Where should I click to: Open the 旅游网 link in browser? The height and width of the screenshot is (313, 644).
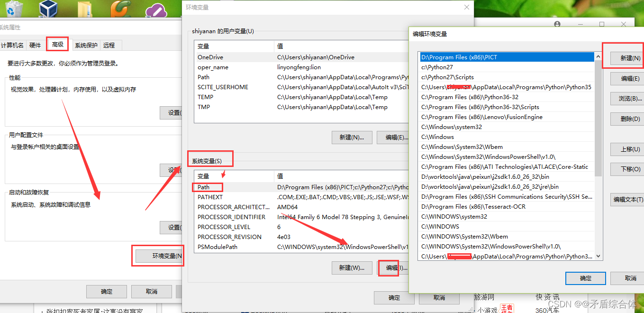pos(485,297)
